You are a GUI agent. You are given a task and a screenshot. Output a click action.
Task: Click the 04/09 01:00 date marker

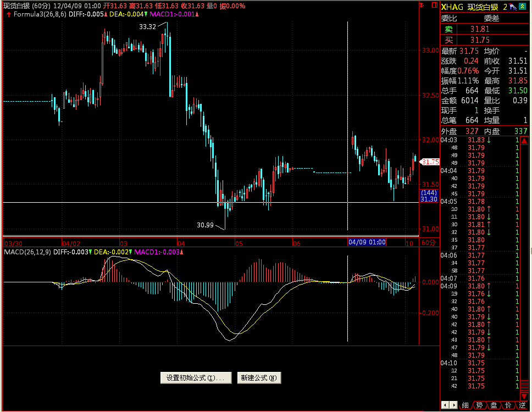click(367, 242)
